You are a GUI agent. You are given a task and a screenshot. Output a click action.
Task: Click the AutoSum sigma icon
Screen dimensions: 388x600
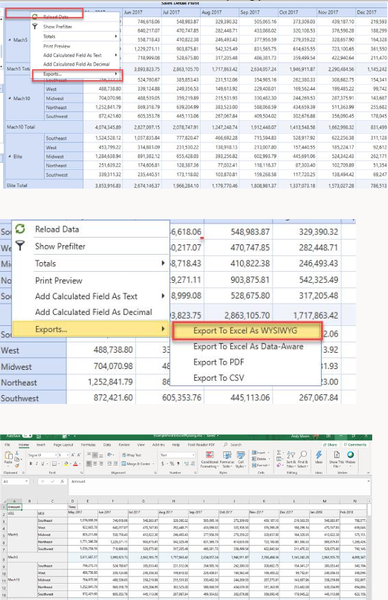(x=279, y=452)
